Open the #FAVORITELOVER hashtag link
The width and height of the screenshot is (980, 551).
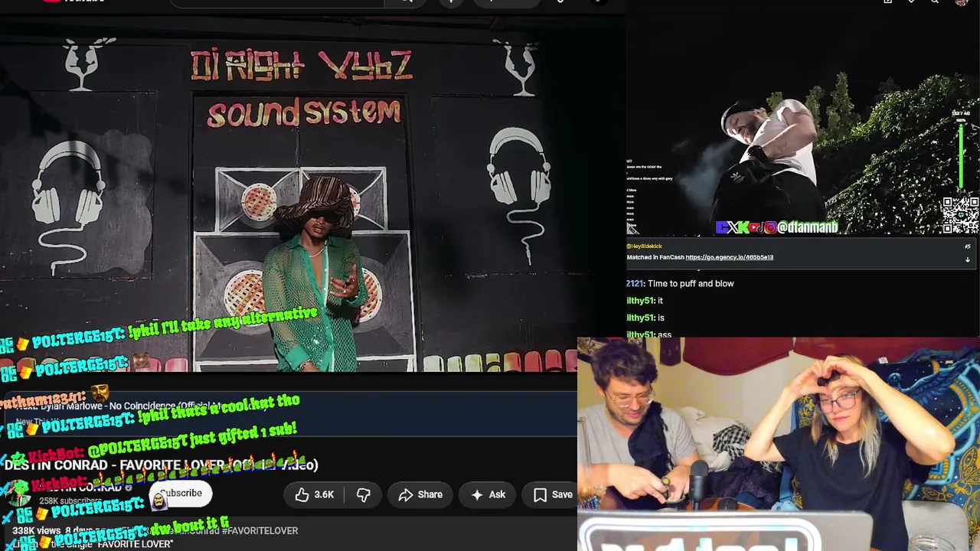click(260, 530)
